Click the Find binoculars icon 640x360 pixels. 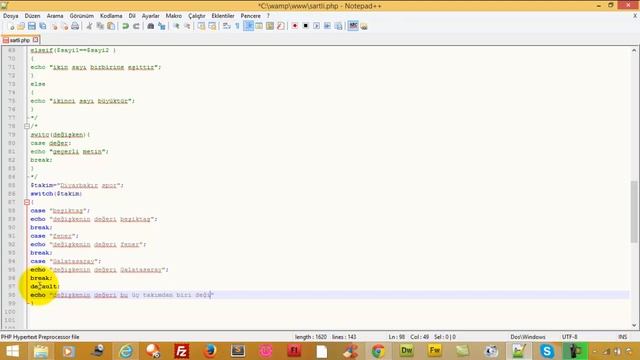click(x=151, y=26)
